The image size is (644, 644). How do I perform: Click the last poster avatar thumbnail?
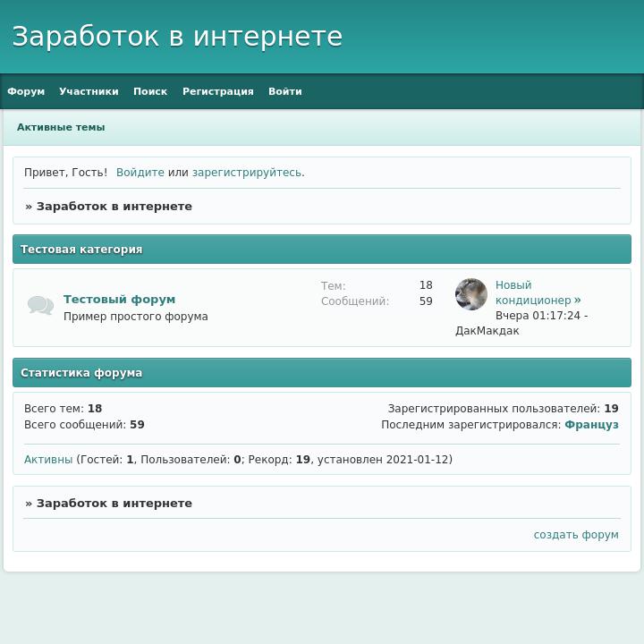(471, 294)
